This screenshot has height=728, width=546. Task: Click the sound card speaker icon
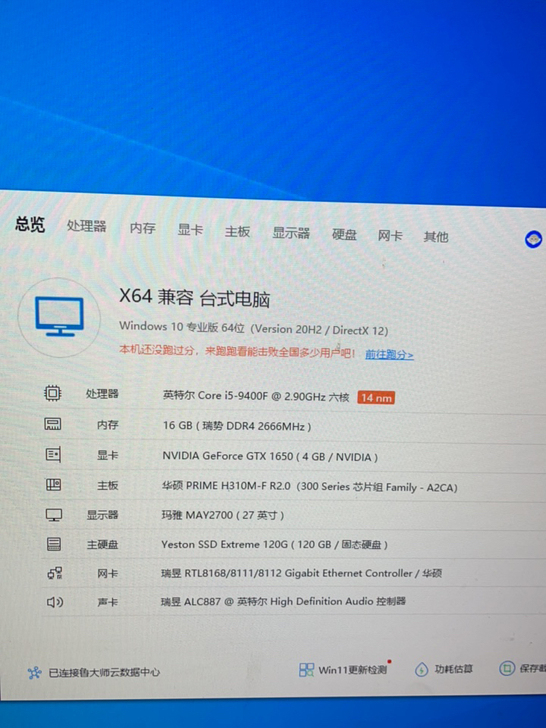(x=55, y=602)
